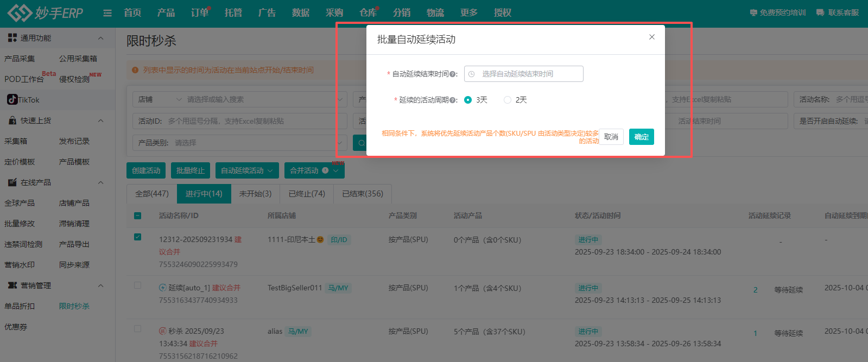
Task: Close the 批量自动延续活动 dialog
Action: 652,37
